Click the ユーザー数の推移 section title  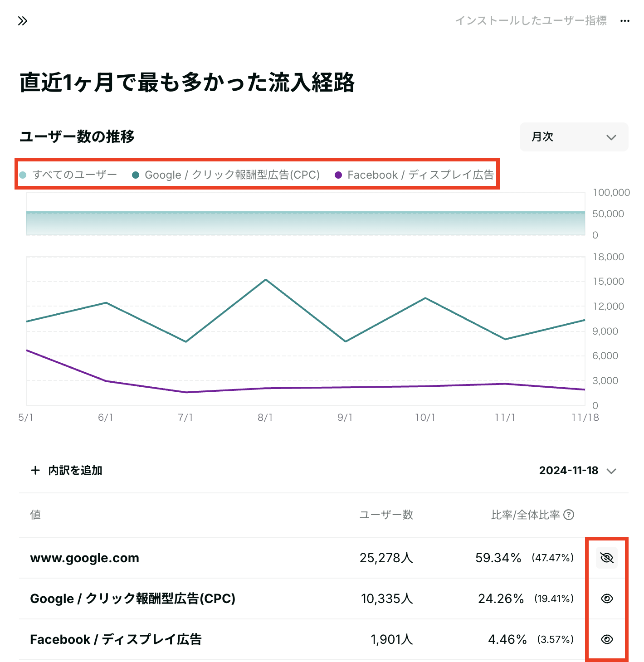(x=77, y=136)
